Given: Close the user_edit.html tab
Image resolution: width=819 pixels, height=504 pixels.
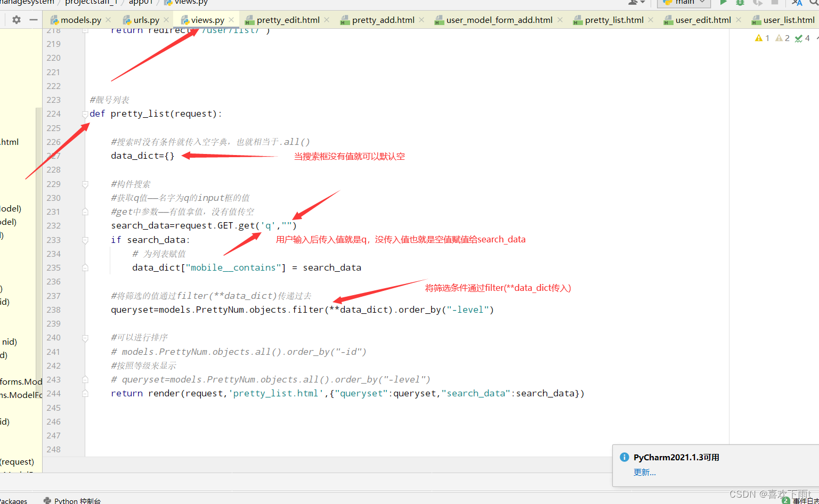Looking at the screenshot, I should tap(738, 20).
